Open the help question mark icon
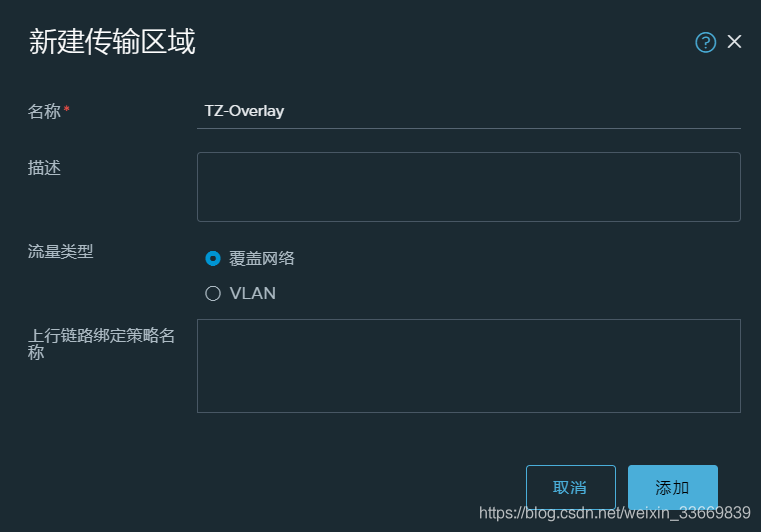 pos(705,42)
